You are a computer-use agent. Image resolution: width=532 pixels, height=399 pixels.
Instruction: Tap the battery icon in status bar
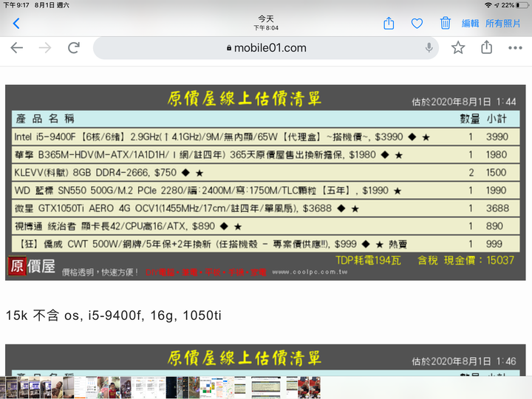coord(522,5)
